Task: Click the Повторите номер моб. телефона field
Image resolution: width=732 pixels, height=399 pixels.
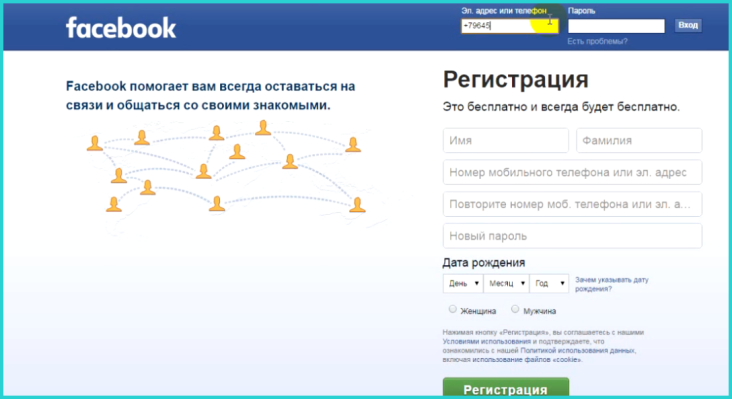Action: (572, 204)
